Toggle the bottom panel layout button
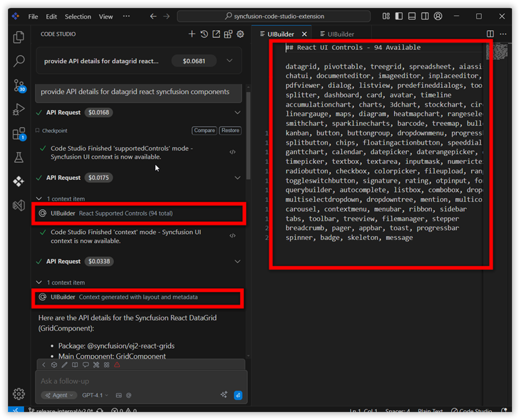Image resolution: width=520 pixels, height=420 pixels. (x=412, y=16)
